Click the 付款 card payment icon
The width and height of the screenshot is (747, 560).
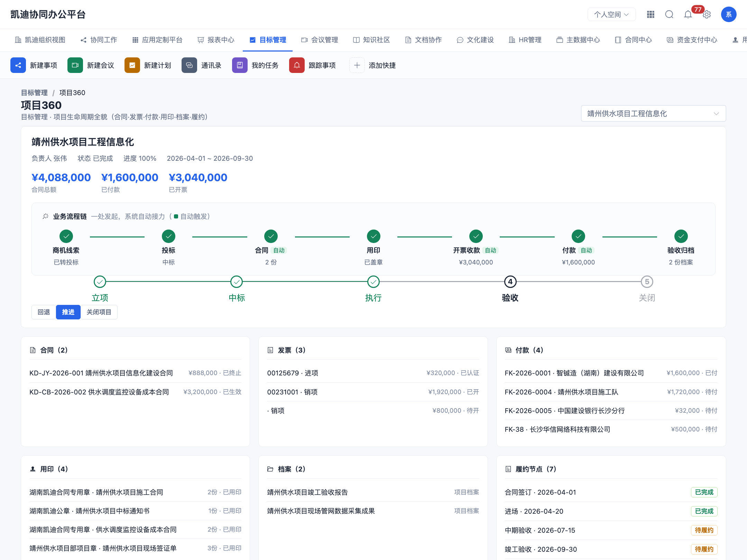pyautogui.click(x=508, y=350)
